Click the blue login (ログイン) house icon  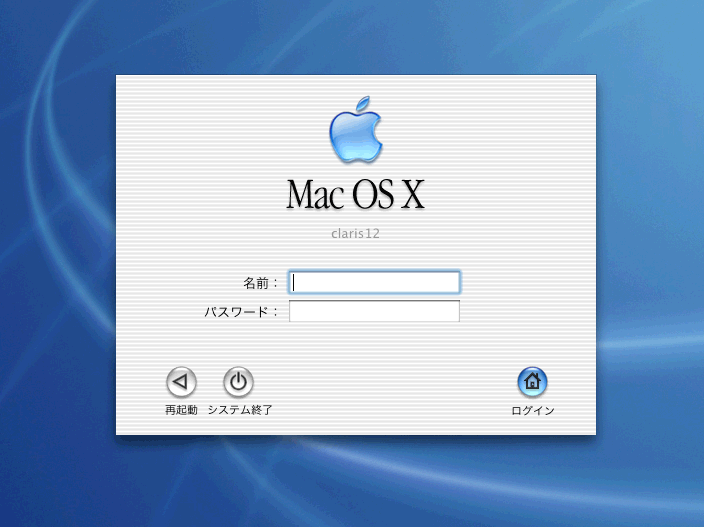(532, 382)
